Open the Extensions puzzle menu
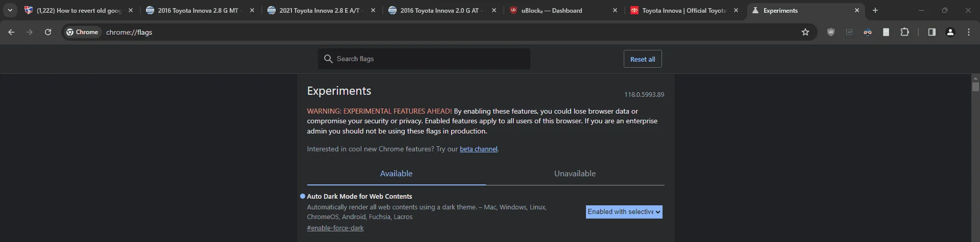 pyautogui.click(x=904, y=32)
